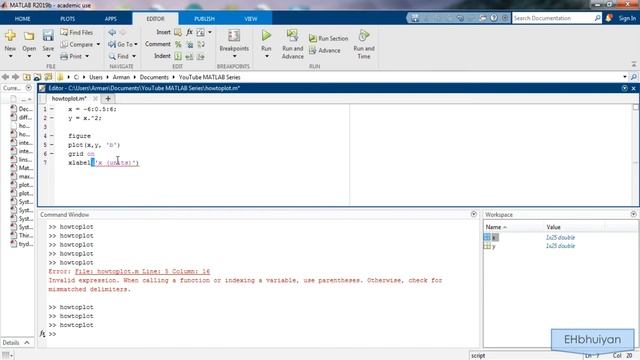This screenshot has height=360, width=640.
Task: Click the New file icon
Action: 10,36
